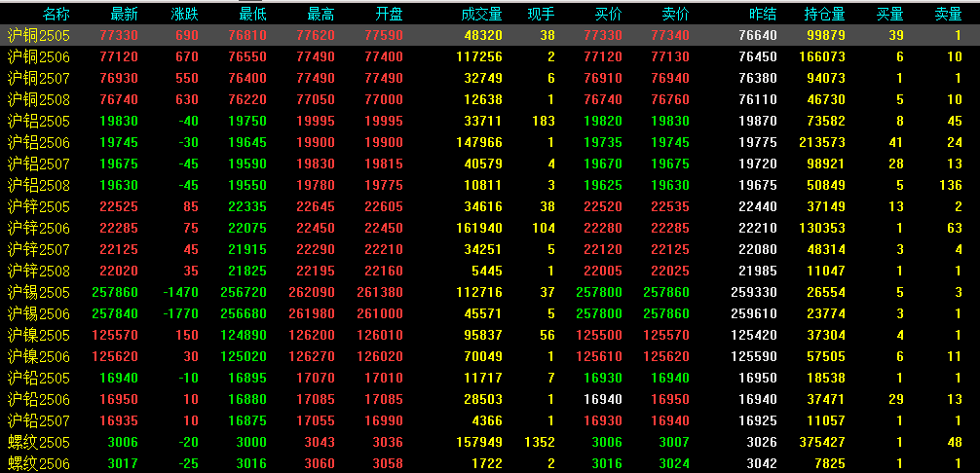Select the 沪铜2506 contract name
Screen dimensions: 980x473
pos(39,57)
